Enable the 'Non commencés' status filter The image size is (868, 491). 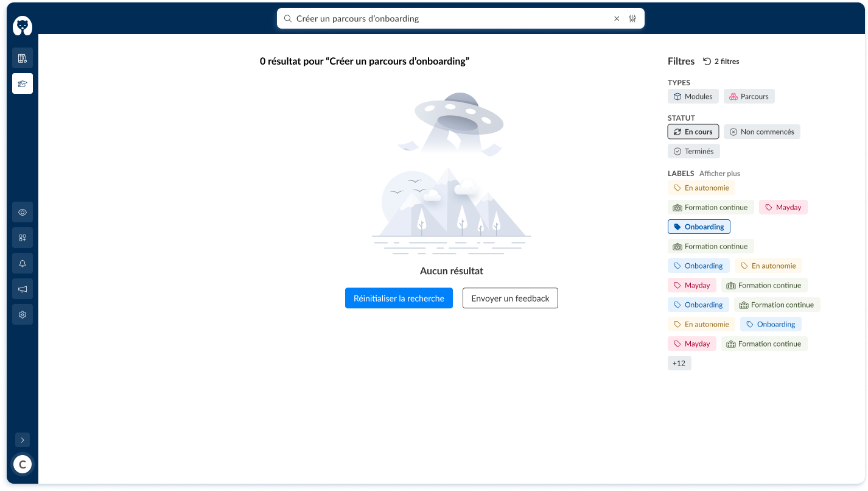click(761, 132)
